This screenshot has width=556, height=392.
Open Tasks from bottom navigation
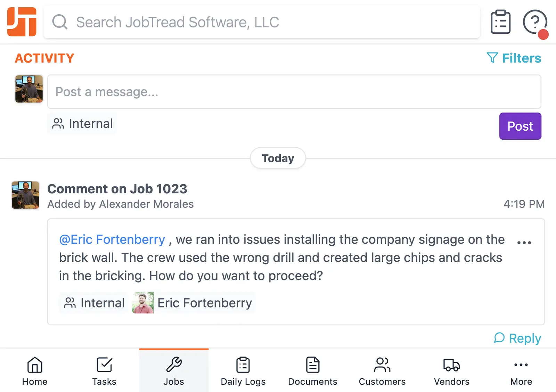tap(104, 371)
